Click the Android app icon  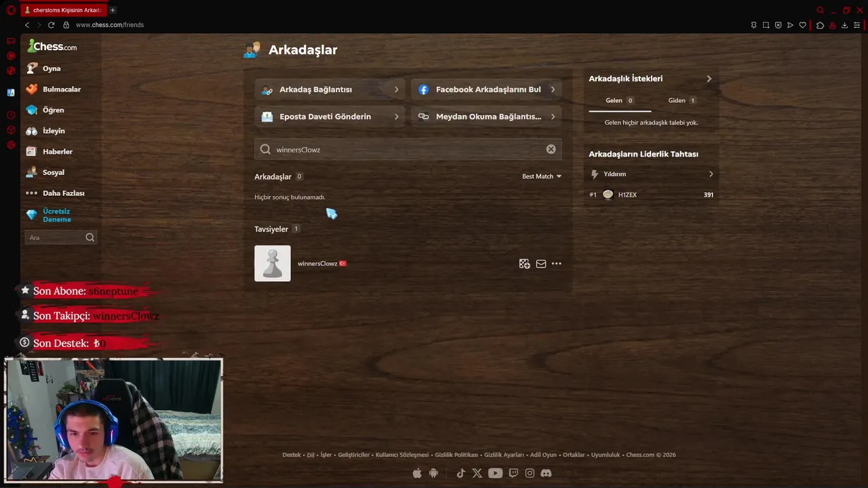pos(433,473)
